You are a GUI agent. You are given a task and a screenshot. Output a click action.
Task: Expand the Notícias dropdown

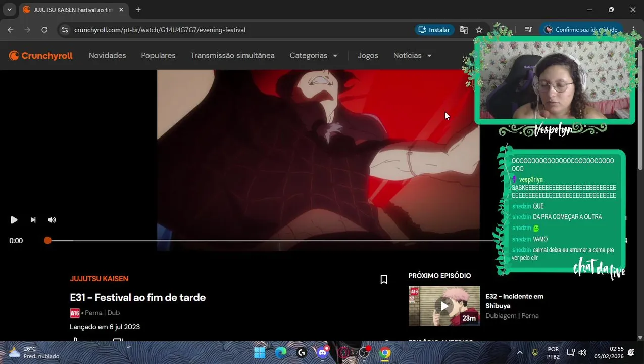[x=412, y=56]
